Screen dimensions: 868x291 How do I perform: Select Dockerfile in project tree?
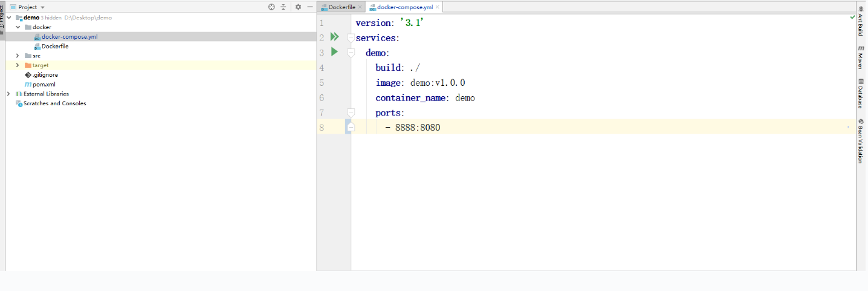tap(160, 46)
